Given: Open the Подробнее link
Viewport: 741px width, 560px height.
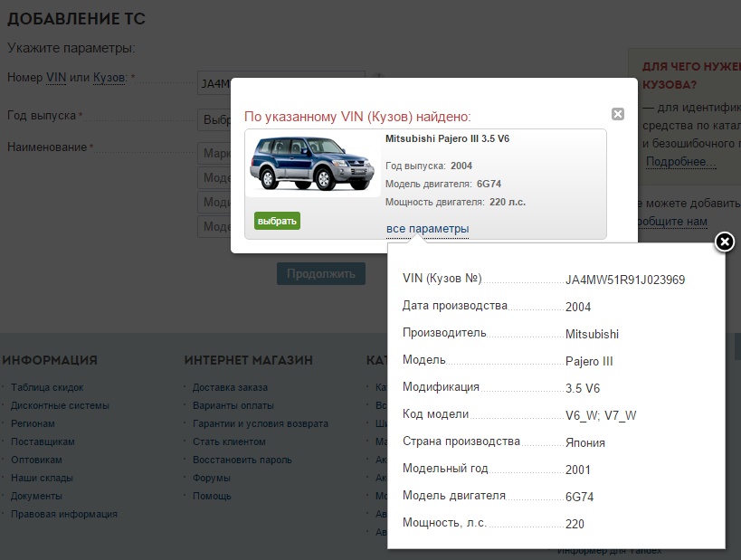Looking at the screenshot, I should pos(680,162).
